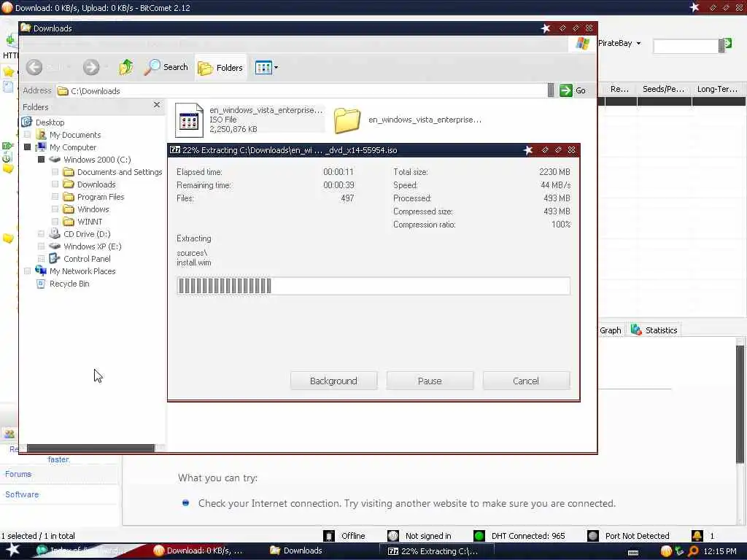
Task: Click the Go button beside address bar
Action: tap(573, 90)
